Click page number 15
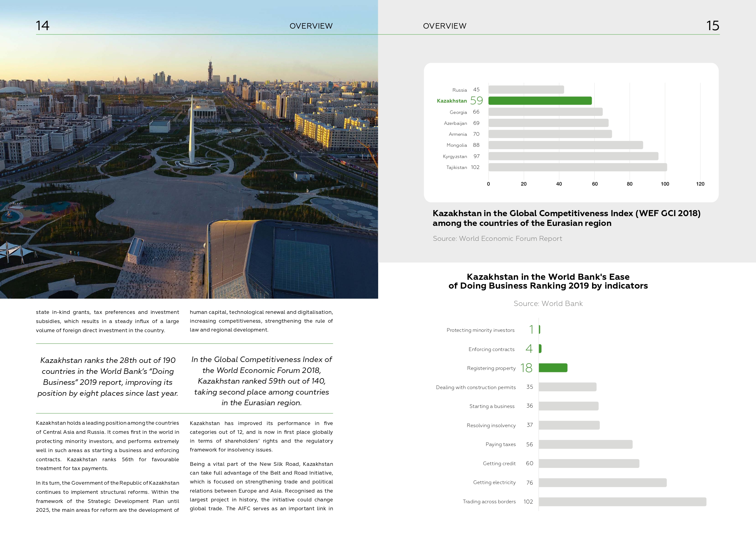The height and width of the screenshot is (534, 756). [712, 26]
